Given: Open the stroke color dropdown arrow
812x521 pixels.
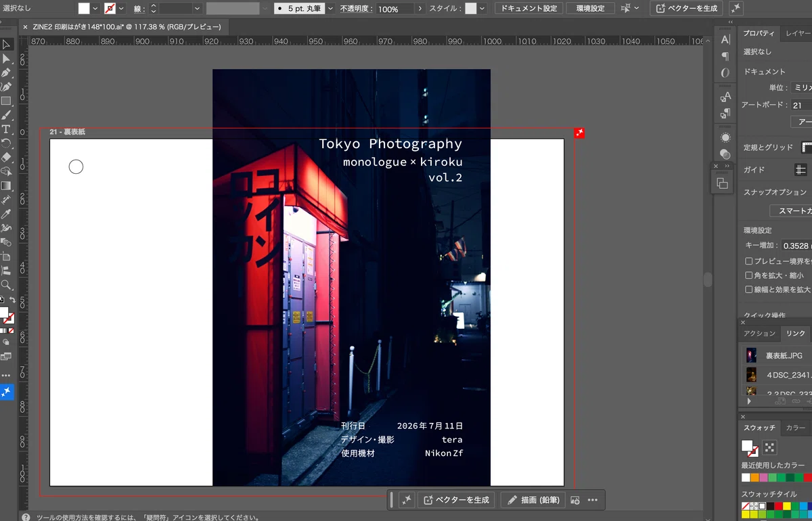Looking at the screenshot, I should pos(121,9).
